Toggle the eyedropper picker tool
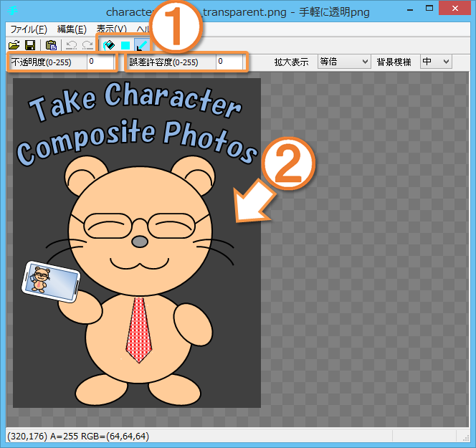The width and height of the screenshot is (476, 448). point(142,45)
